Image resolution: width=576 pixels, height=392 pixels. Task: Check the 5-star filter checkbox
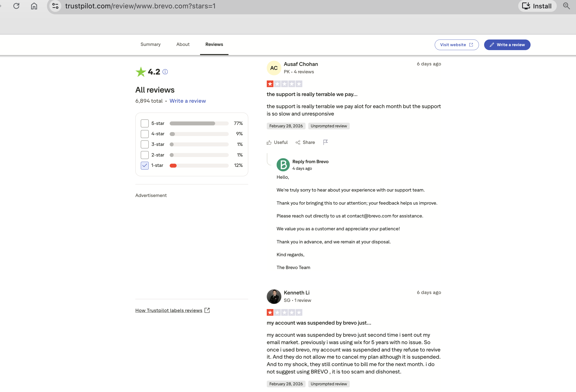144,123
